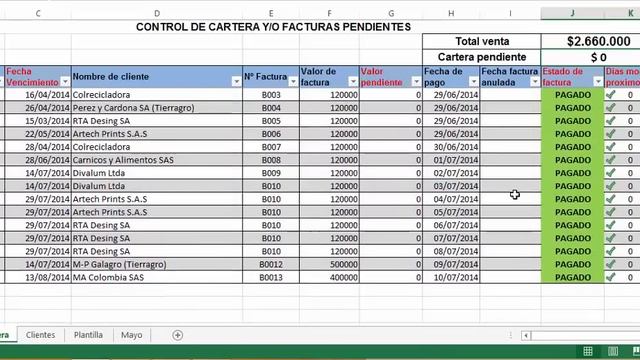Select due date 15/03/2014 cell
This screenshot has width=640, height=360.
38,121
